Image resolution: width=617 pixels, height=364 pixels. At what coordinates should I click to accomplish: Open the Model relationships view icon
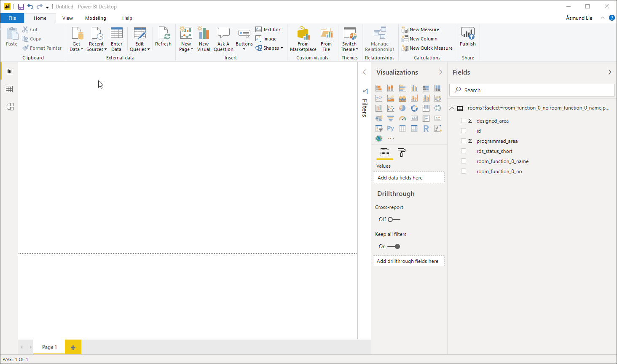point(9,107)
